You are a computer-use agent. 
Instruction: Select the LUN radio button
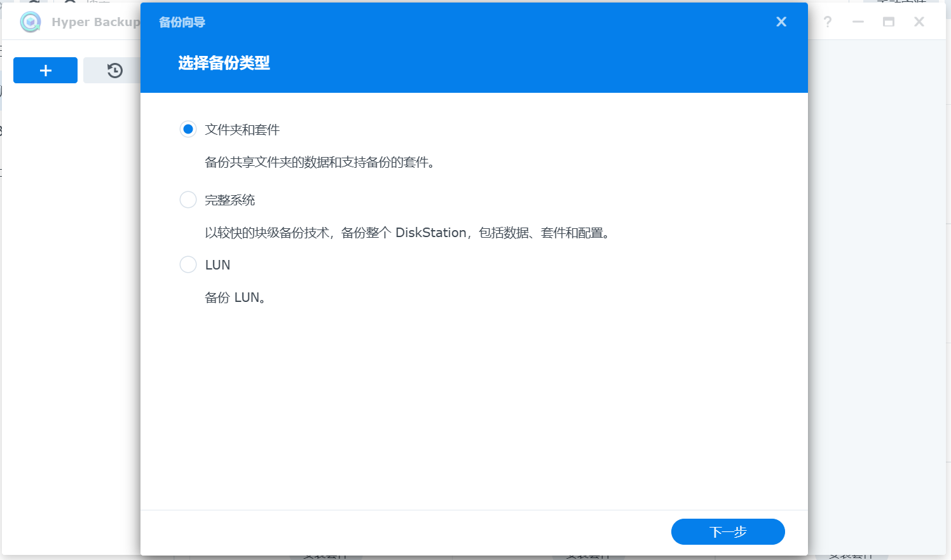pyautogui.click(x=188, y=264)
